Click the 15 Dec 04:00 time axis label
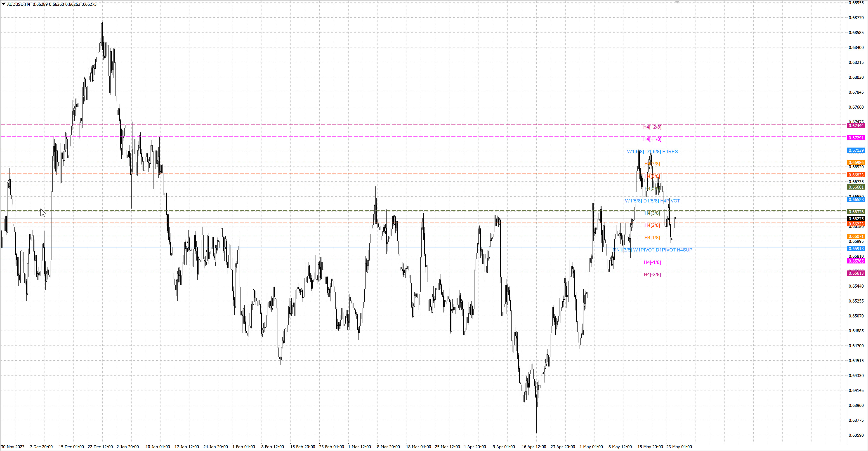The width and height of the screenshot is (868, 451). (x=71, y=447)
